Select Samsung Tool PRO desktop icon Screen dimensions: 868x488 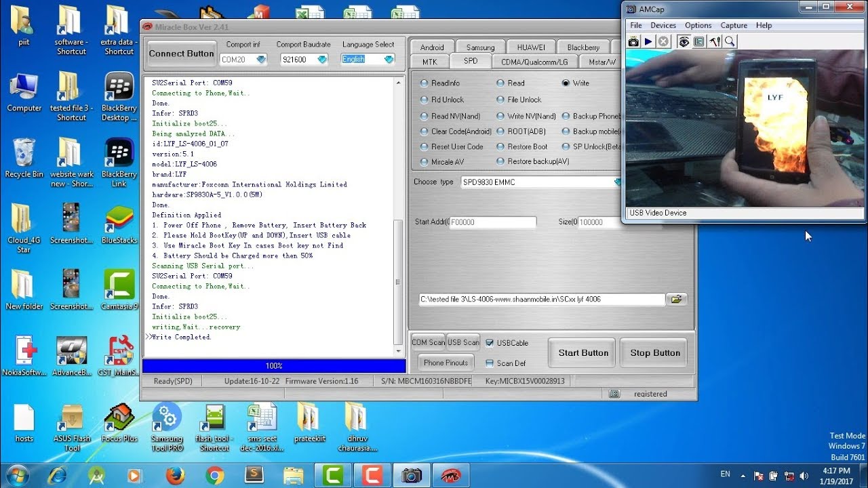pyautogui.click(x=167, y=427)
